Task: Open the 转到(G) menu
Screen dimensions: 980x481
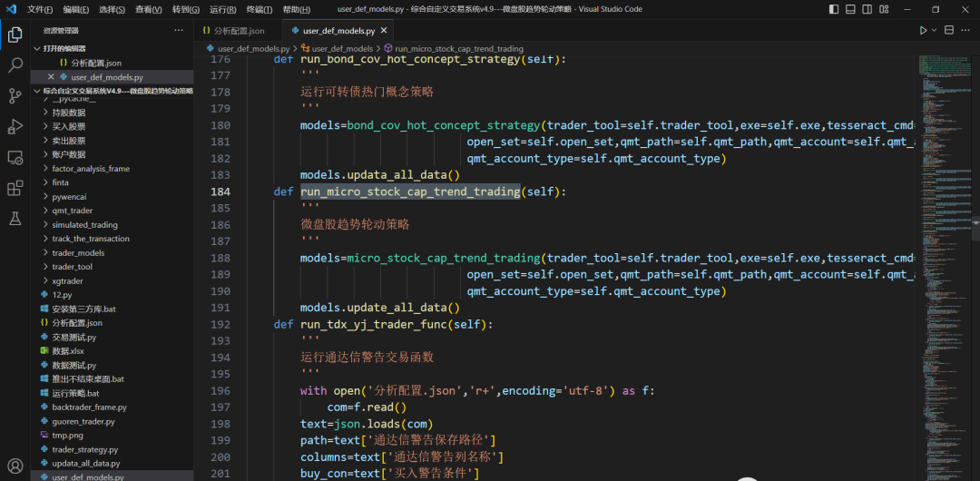Action: click(x=186, y=9)
